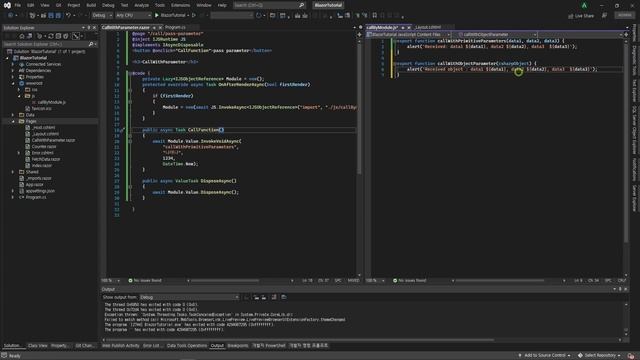
Task: Click the Hot Reload flame icon
Action: point(258,16)
